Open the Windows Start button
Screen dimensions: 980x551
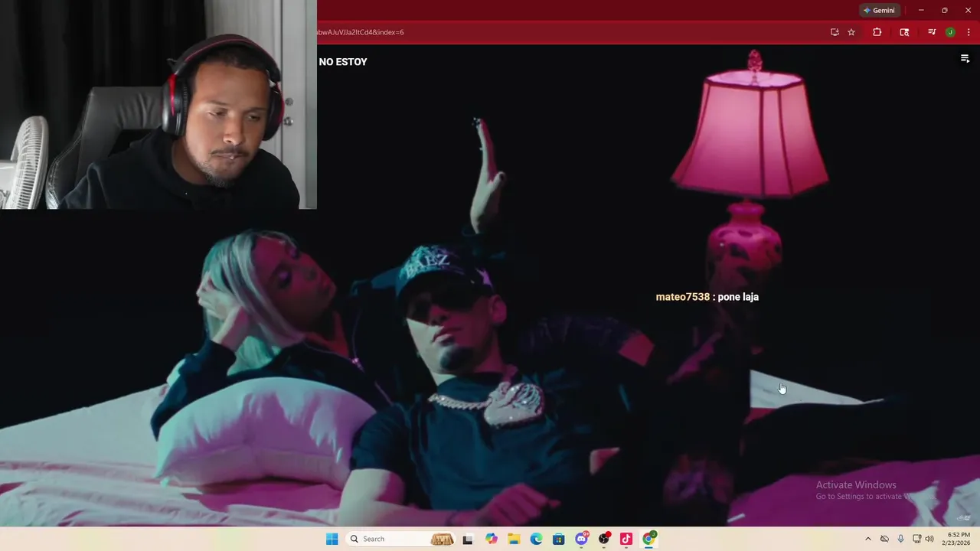click(332, 539)
